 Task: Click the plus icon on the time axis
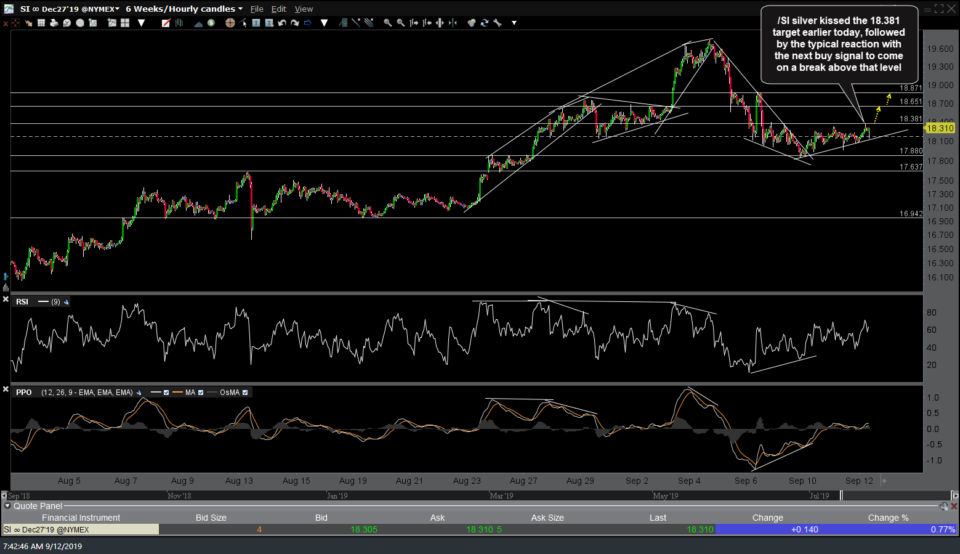coord(883,481)
